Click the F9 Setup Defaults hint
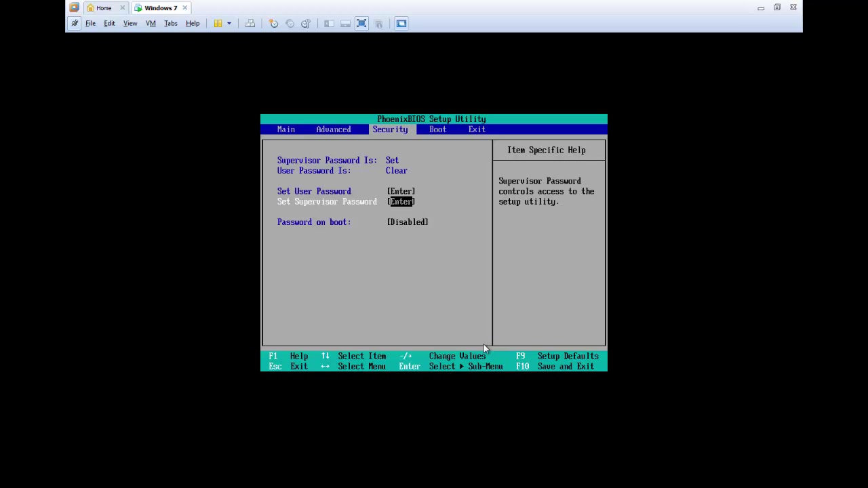The height and width of the screenshot is (488, 868). 557,356
